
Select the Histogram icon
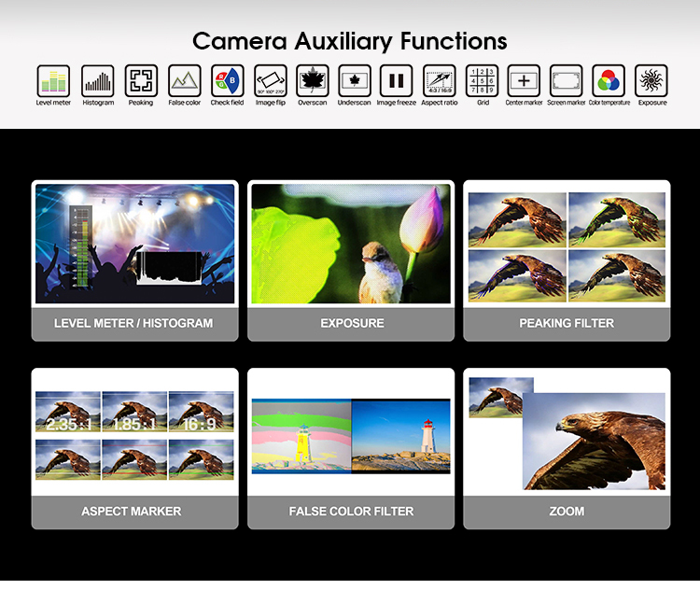pos(98,80)
